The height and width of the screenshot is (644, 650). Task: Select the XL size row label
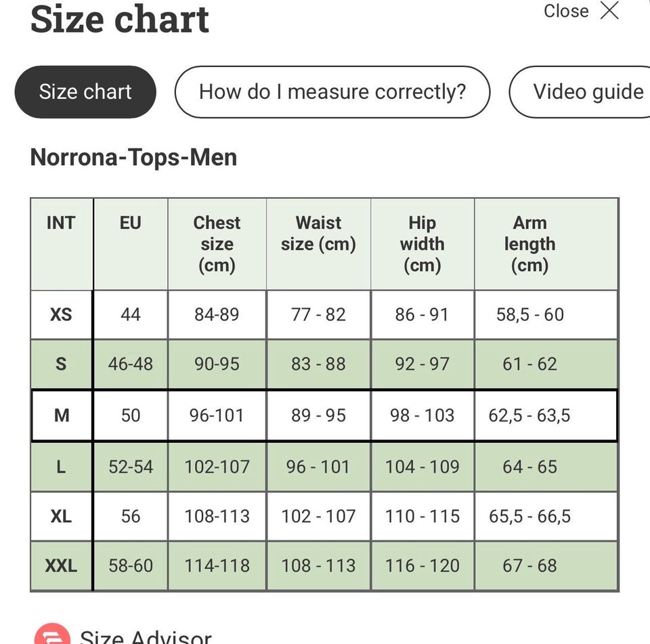coord(61,516)
